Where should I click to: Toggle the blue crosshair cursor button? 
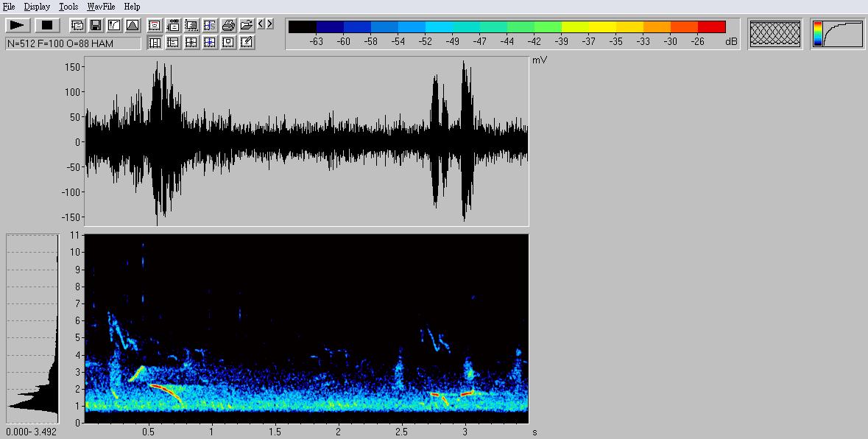[210, 43]
